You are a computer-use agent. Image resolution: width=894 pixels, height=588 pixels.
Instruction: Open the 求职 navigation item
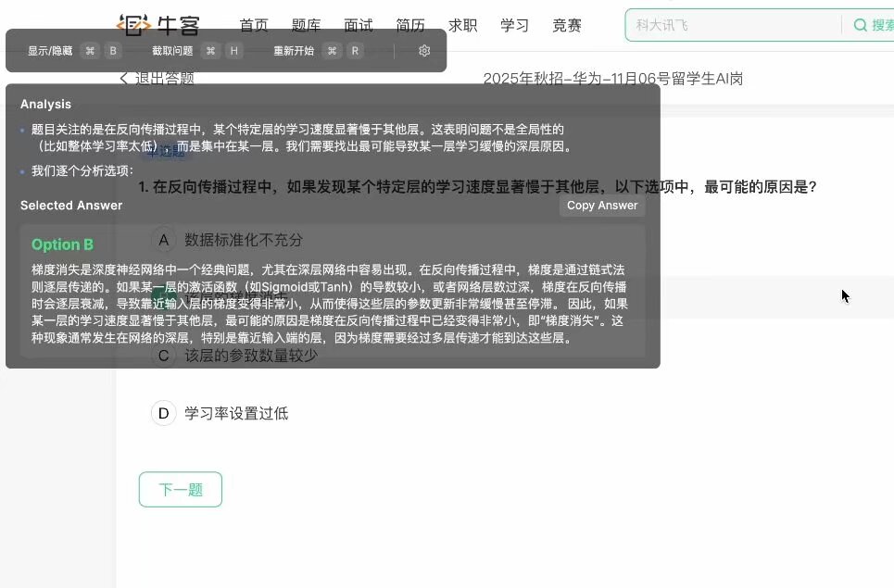[462, 26]
